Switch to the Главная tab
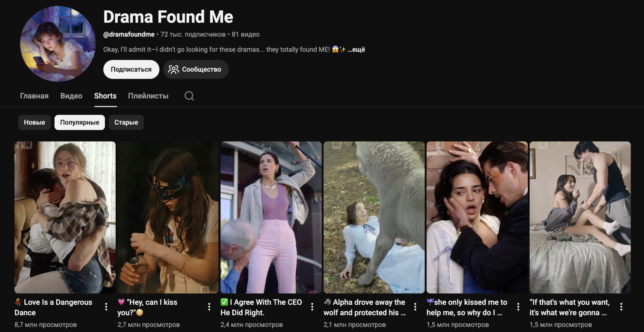 point(34,96)
